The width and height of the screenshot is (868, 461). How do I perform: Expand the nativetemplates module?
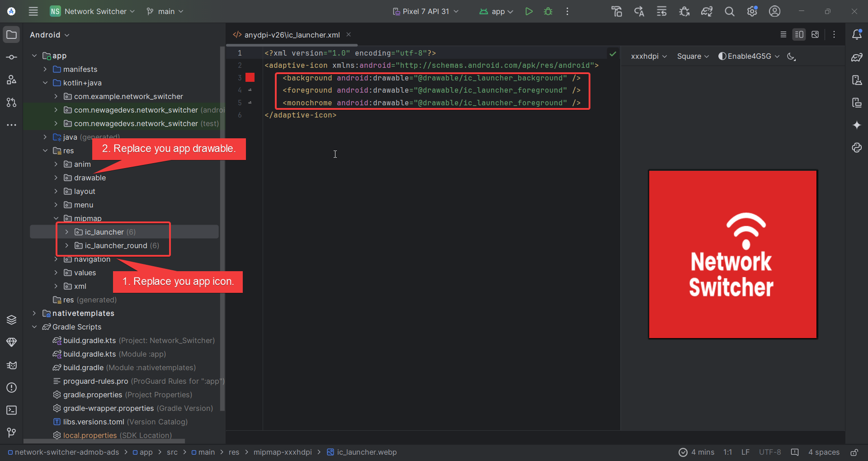point(34,313)
